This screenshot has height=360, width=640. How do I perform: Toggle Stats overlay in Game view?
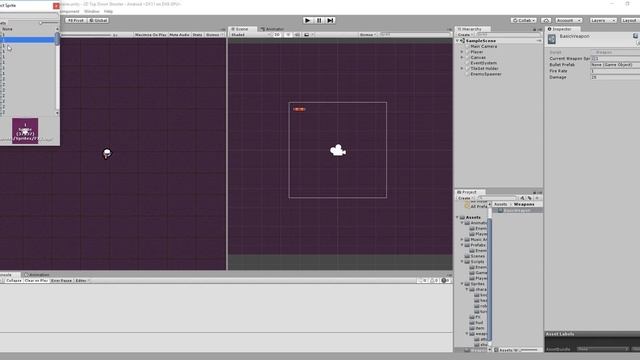pyautogui.click(x=198, y=35)
